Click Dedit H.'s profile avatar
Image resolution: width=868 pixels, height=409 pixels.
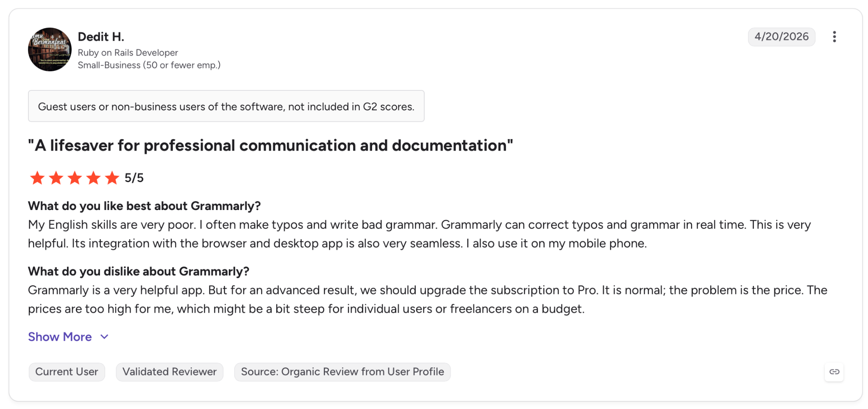click(50, 50)
